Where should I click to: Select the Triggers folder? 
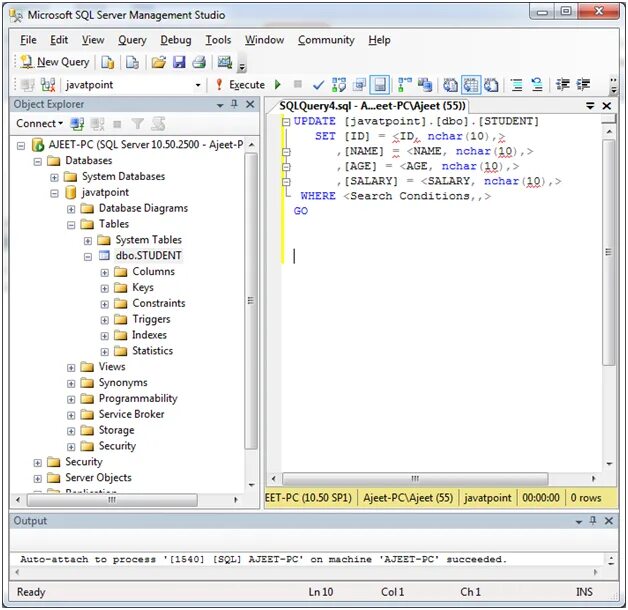coord(151,319)
